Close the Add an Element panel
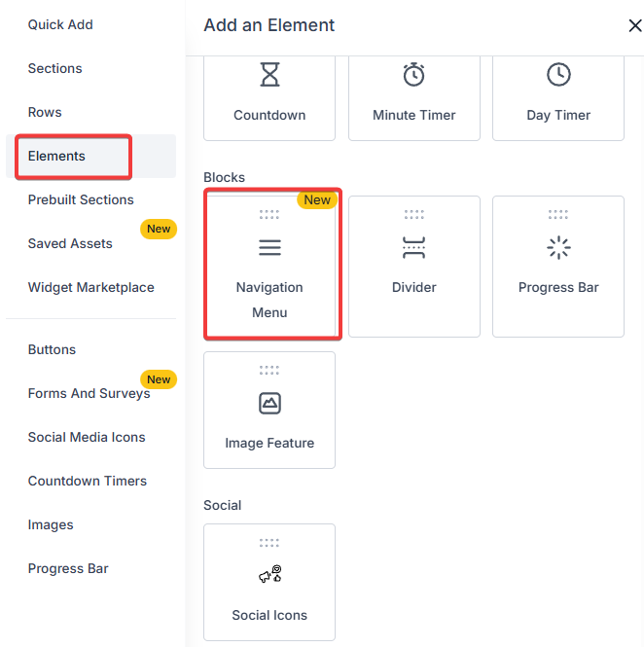This screenshot has height=647, width=644. [634, 26]
